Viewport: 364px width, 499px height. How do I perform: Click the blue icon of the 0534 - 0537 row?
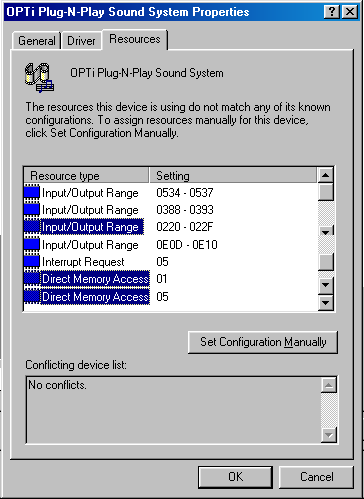click(x=32, y=193)
